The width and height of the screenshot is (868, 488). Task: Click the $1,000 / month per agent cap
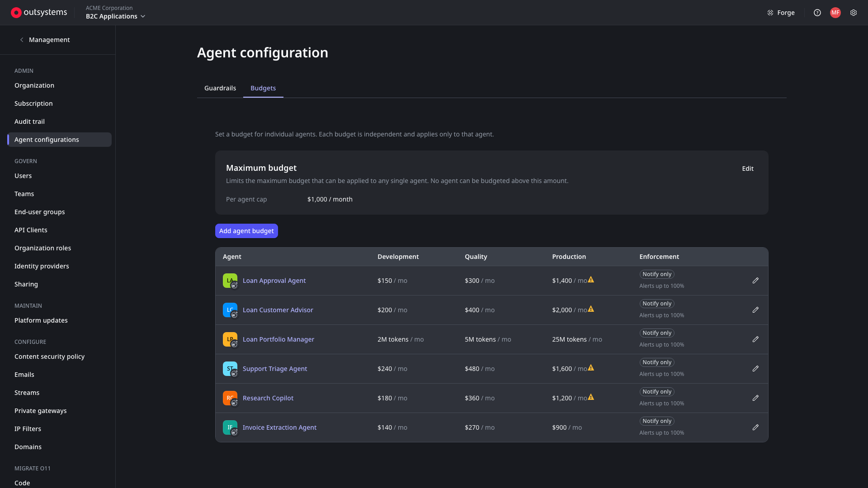point(330,199)
